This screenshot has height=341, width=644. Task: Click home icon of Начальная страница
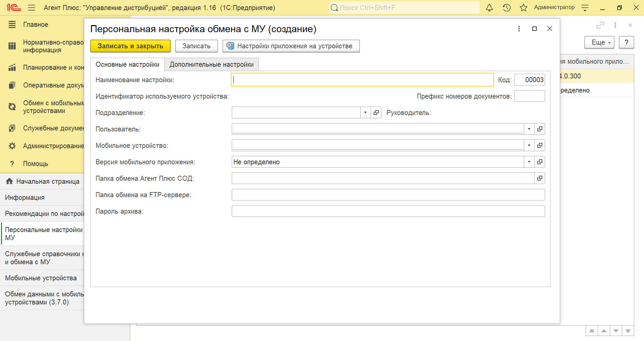pos(9,181)
